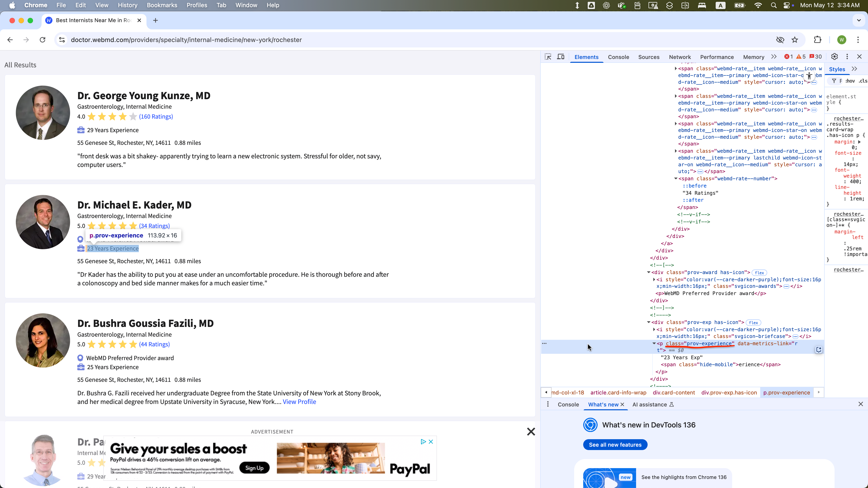Reload the WebMD page
The image size is (868, 488).
click(x=42, y=40)
